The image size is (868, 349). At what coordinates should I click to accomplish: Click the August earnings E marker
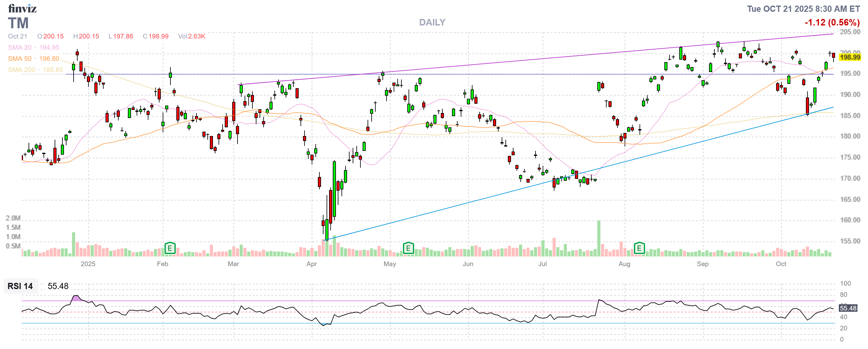point(639,249)
